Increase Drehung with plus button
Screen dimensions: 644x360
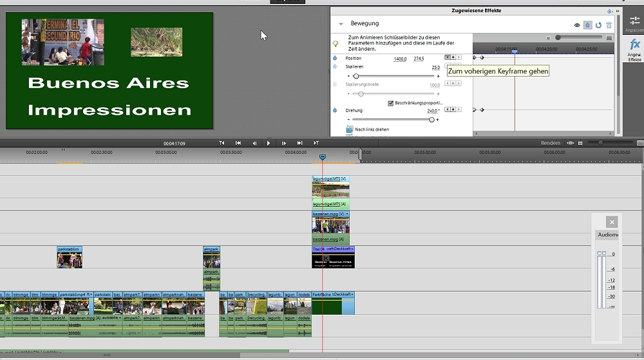(437, 120)
